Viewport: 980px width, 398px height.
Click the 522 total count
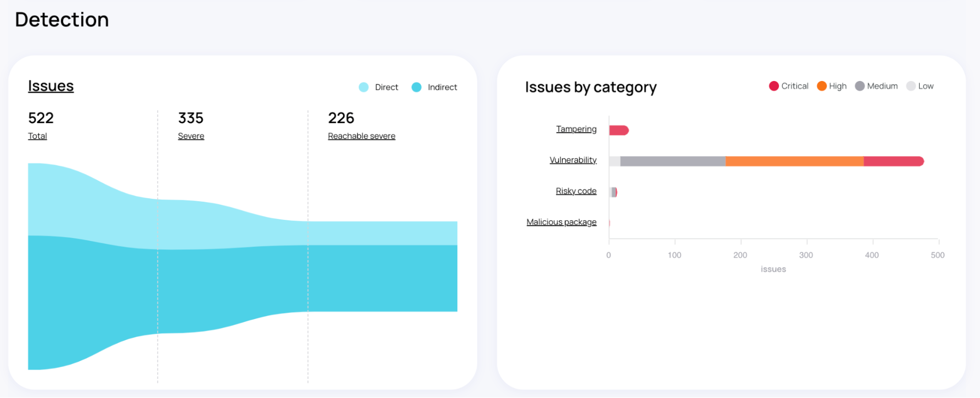(x=41, y=118)
